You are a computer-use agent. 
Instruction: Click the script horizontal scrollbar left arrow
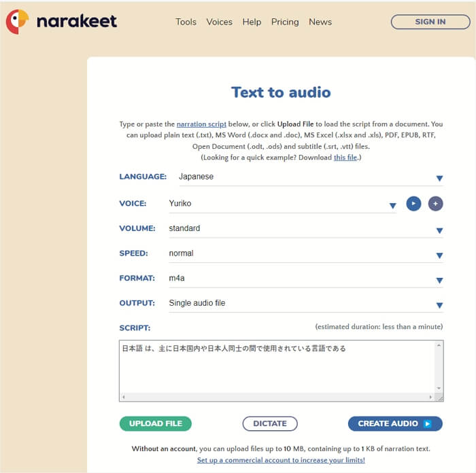[x=124, y=397]
